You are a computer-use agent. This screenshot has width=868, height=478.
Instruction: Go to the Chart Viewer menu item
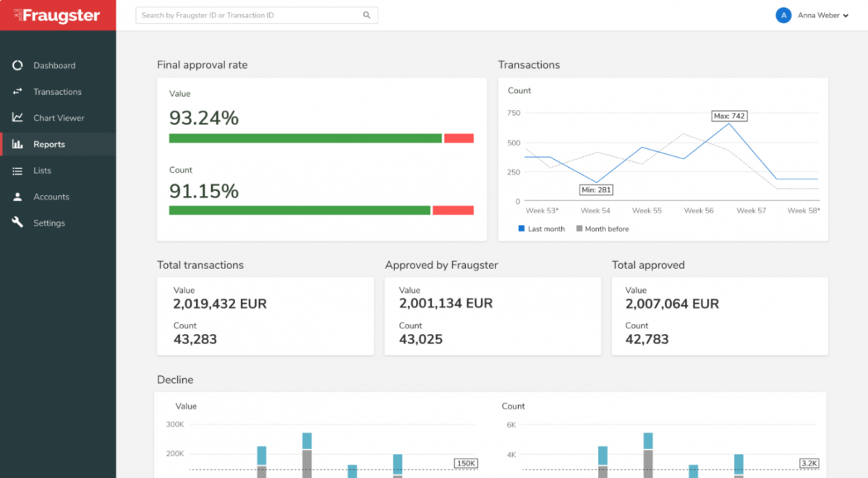59,118
